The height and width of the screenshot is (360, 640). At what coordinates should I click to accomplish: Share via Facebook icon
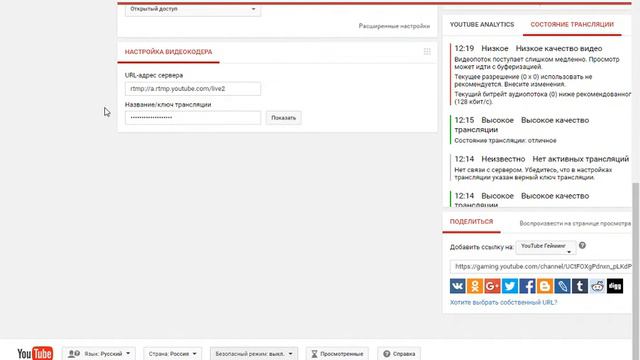point(527,286)
